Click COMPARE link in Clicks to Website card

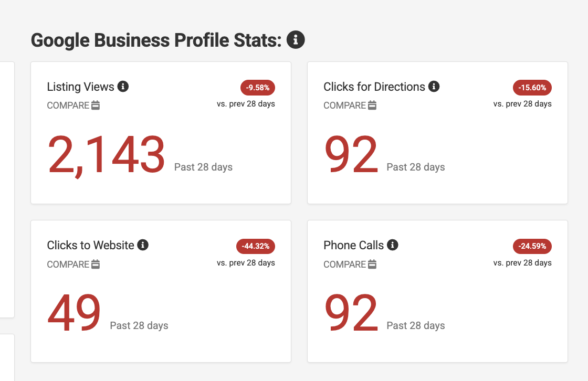click(x=68, y=264)
